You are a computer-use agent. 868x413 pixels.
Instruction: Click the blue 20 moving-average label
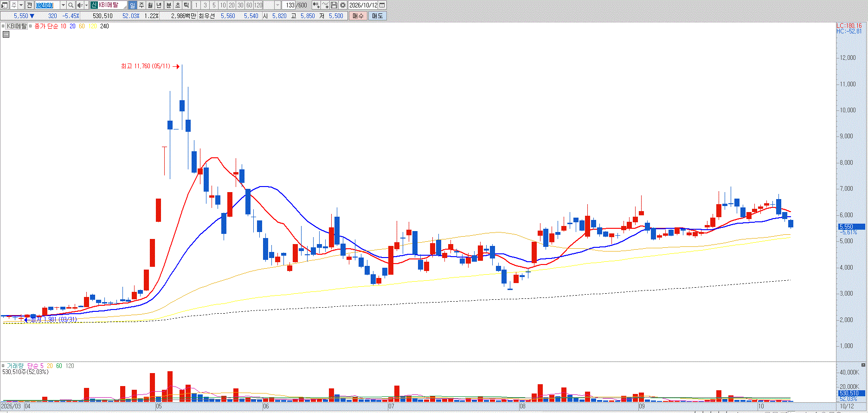click(x=72, y=26)
